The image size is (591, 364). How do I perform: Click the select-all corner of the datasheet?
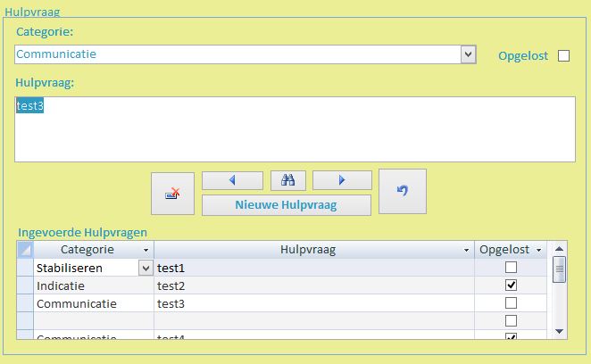pyautogui.click(x=25, y=250)
